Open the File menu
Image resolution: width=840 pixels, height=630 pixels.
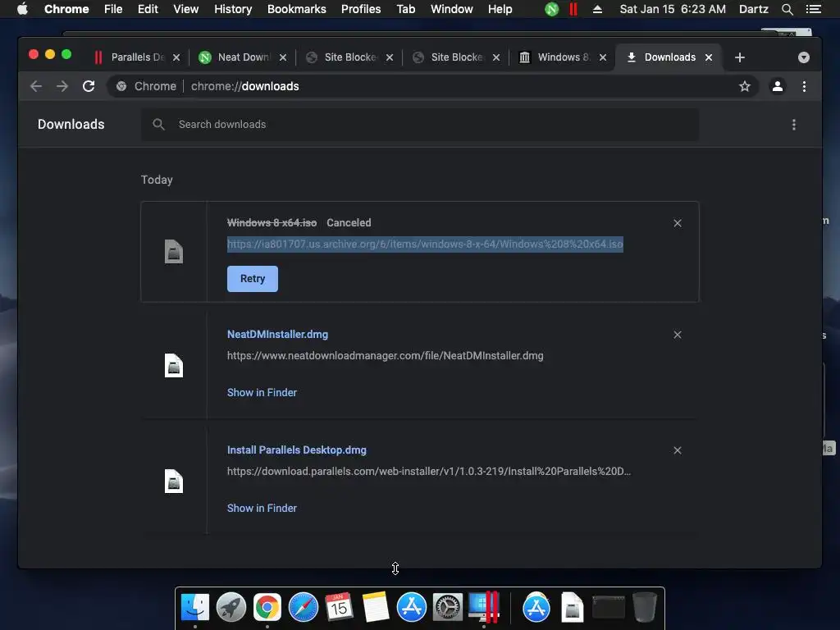[113, 9]
